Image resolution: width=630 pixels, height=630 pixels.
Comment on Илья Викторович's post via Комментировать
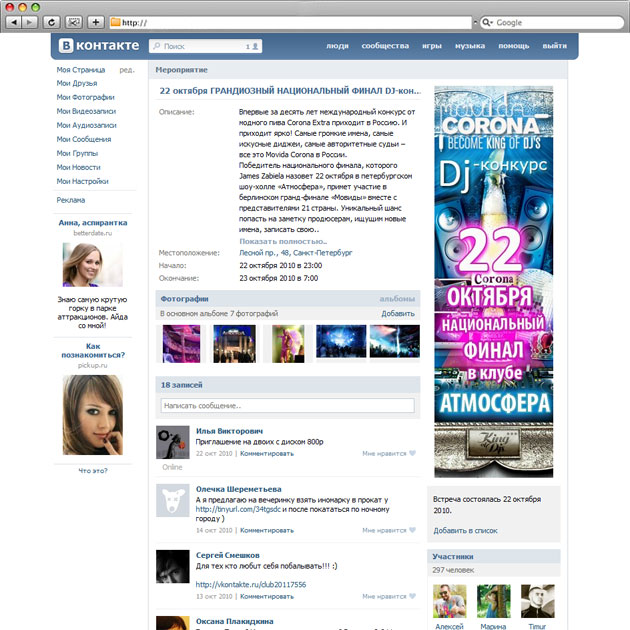point(267,454)
